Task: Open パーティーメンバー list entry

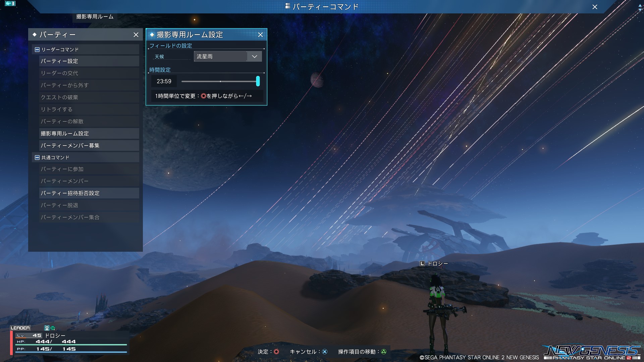Action: pyautogui.click(x=89, y=181)
